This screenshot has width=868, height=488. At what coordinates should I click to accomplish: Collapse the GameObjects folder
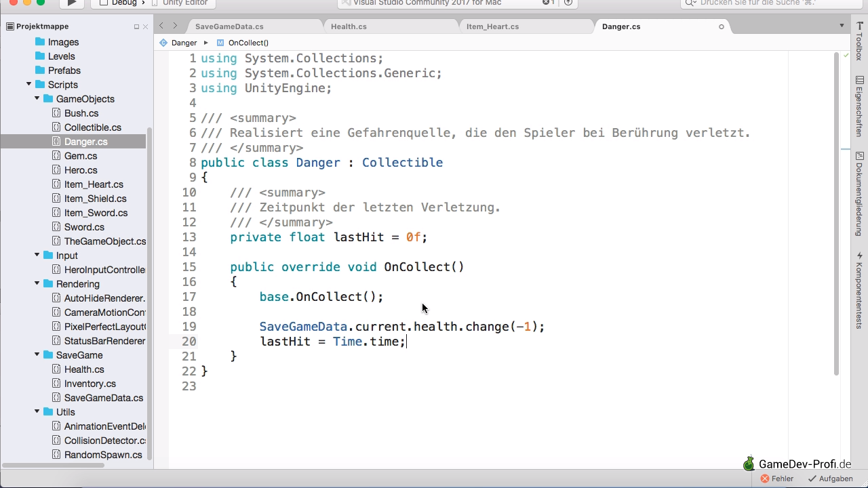(37, 99)
